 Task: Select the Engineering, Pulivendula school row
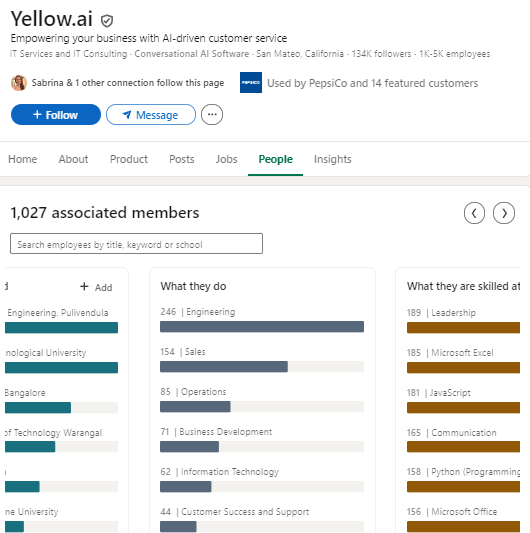click(62, 320)
